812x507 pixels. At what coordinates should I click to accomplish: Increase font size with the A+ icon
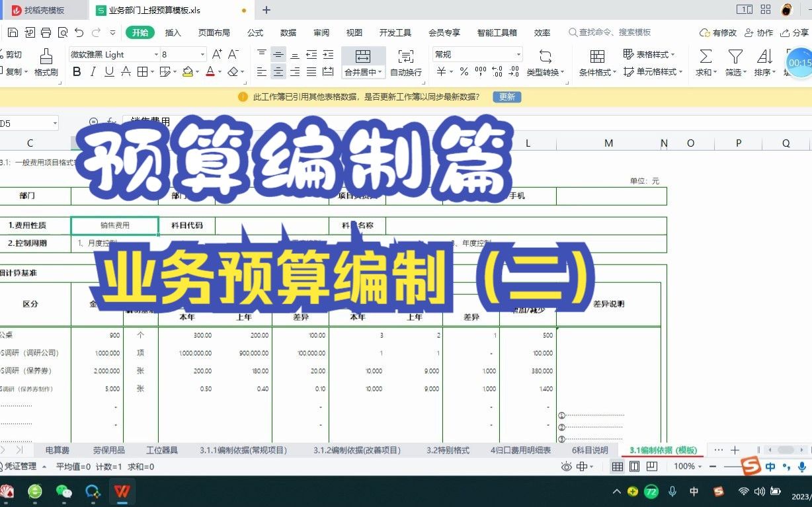[x=216, y=54]
